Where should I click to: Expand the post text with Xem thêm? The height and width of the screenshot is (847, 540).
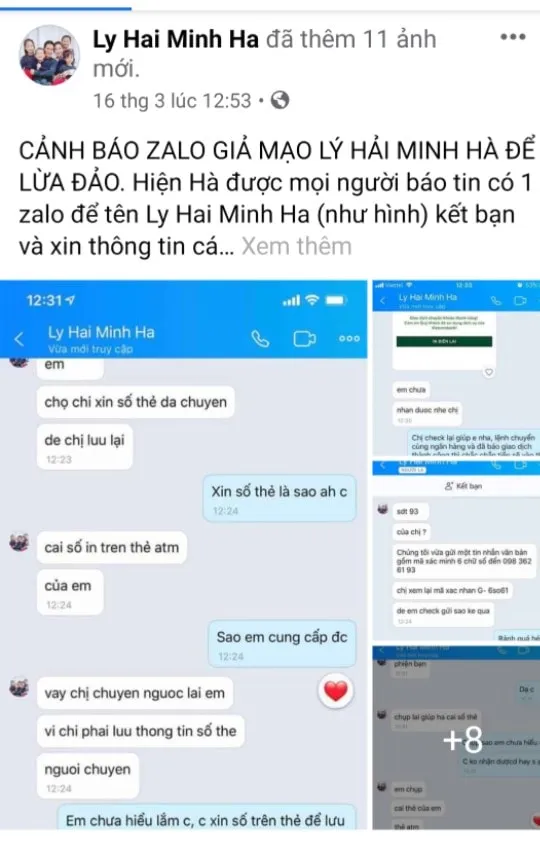click(x=296, y=246)
